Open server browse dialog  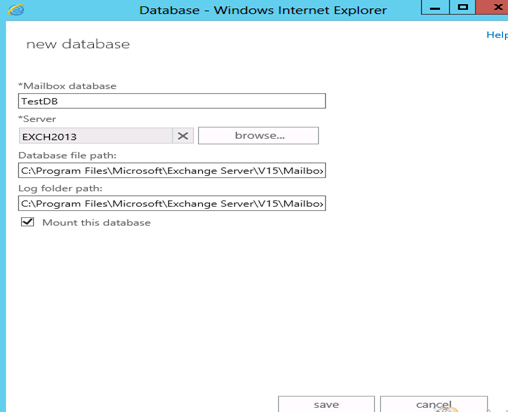click(258, 136)
